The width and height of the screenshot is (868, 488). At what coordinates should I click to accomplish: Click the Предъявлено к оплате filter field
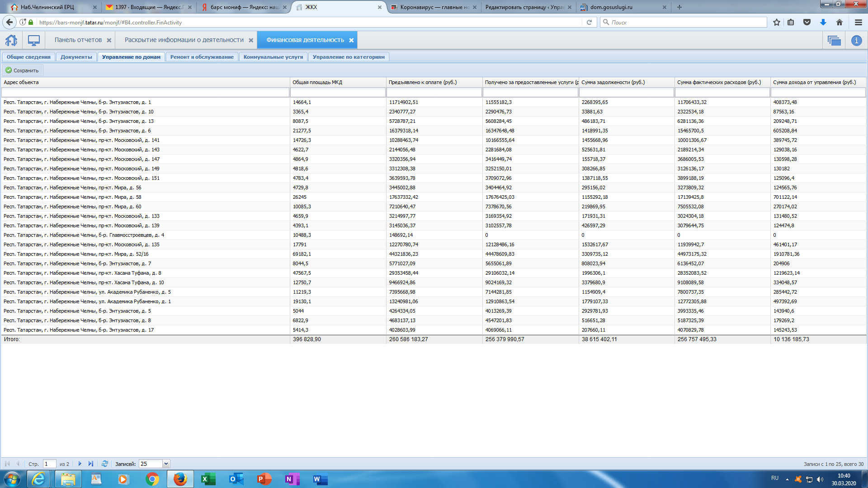tap(434, 92)
